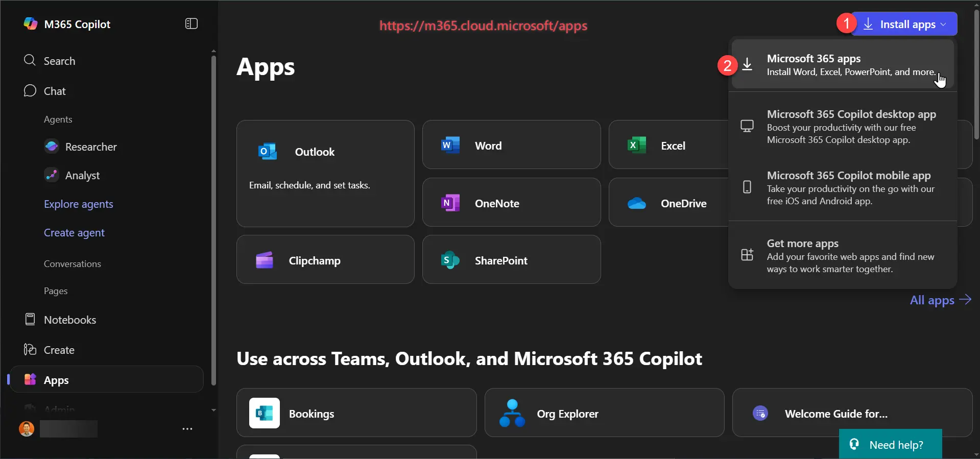Open the Bookings app
Image resolution: width=980 pixels, height=459 pixels.
click(356, 413)
